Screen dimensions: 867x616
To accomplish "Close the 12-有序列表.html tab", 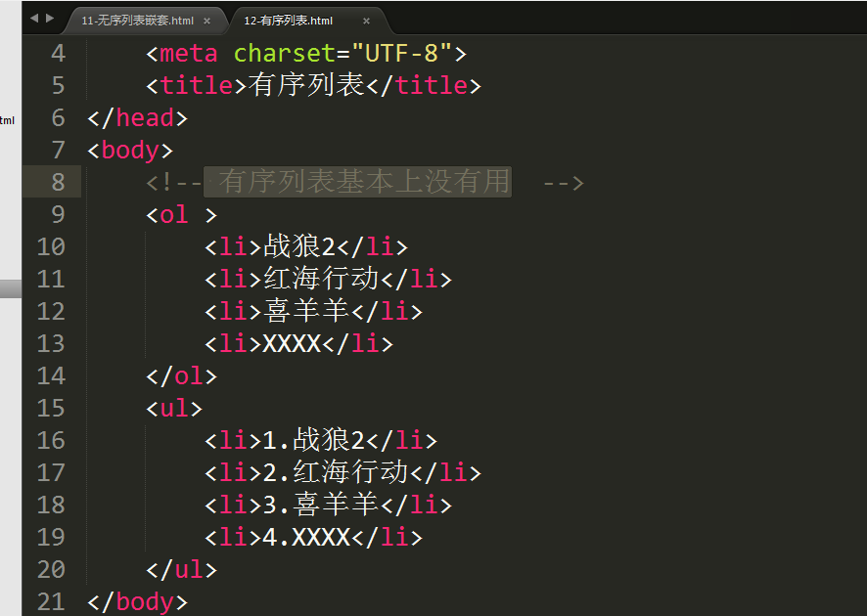I will pyautogui.click(x=366, y=21).
